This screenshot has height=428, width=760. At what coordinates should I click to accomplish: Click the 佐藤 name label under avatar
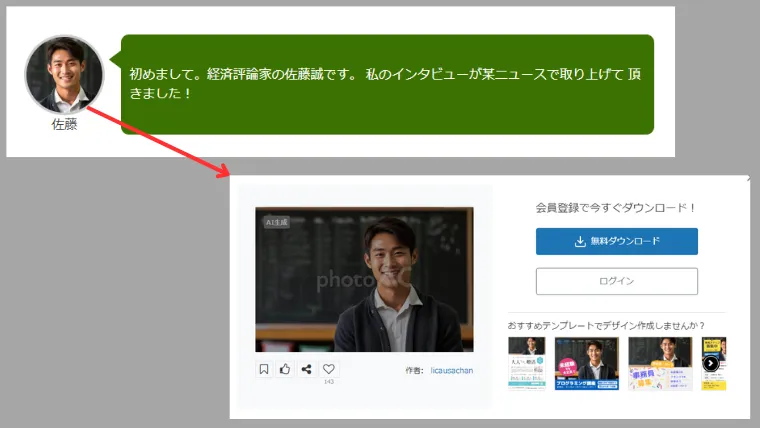click(64, 125)
